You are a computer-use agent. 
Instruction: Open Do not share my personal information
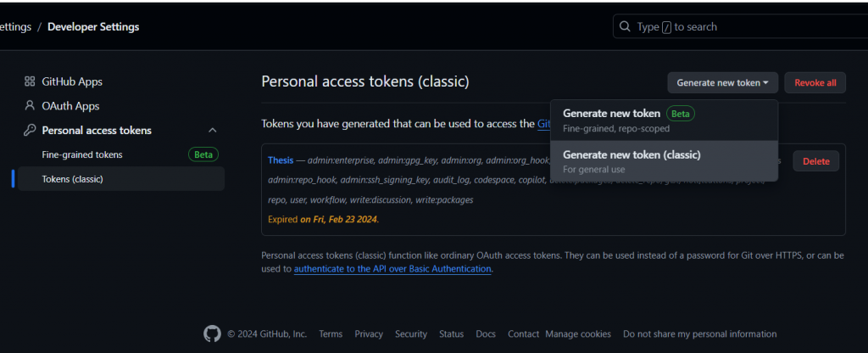[x=699, y=334]
